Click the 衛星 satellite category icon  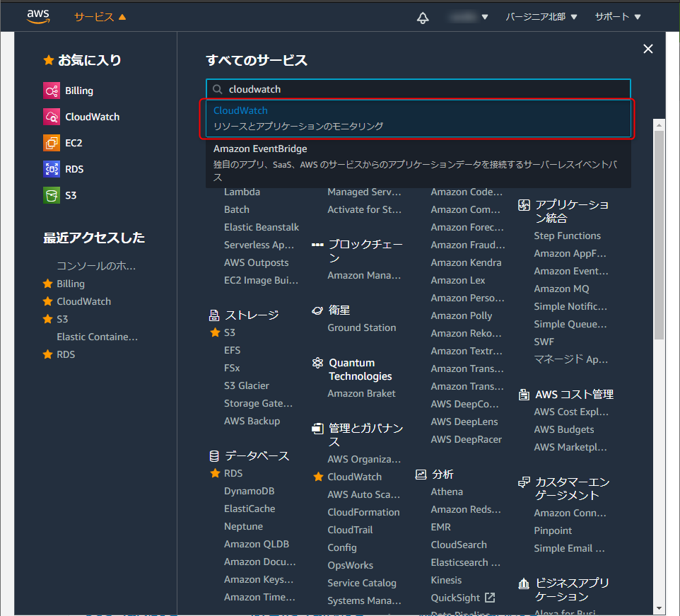click(317, 310)
